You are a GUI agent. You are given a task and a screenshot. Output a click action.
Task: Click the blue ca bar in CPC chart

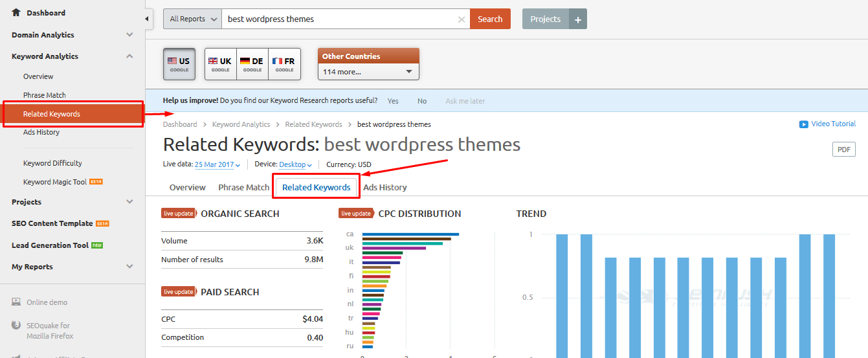(410, 234)
